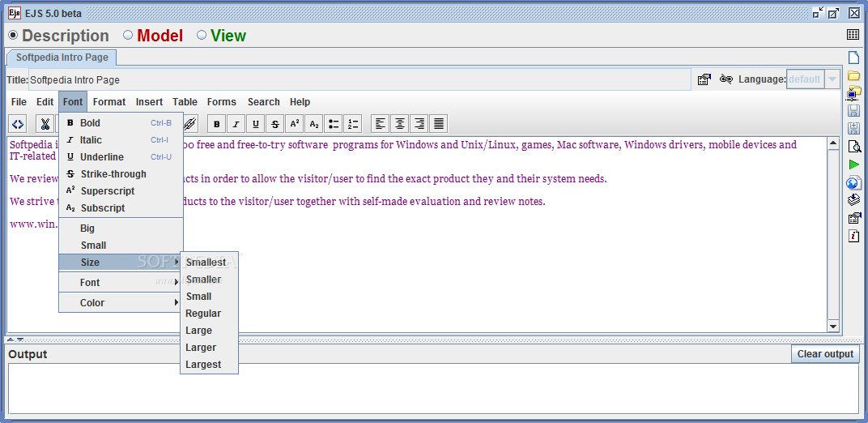Viewport: 868px width, 423px height.
Task: Click the Subscript toolbar button
Action: [314, 123]
